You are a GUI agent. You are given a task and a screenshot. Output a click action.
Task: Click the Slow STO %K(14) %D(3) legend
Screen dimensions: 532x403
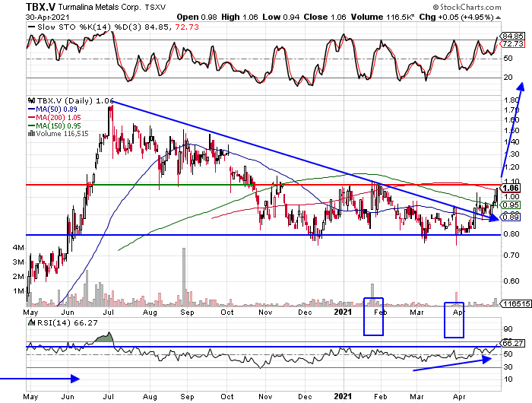pyautogui.click(x=88, y=27)
